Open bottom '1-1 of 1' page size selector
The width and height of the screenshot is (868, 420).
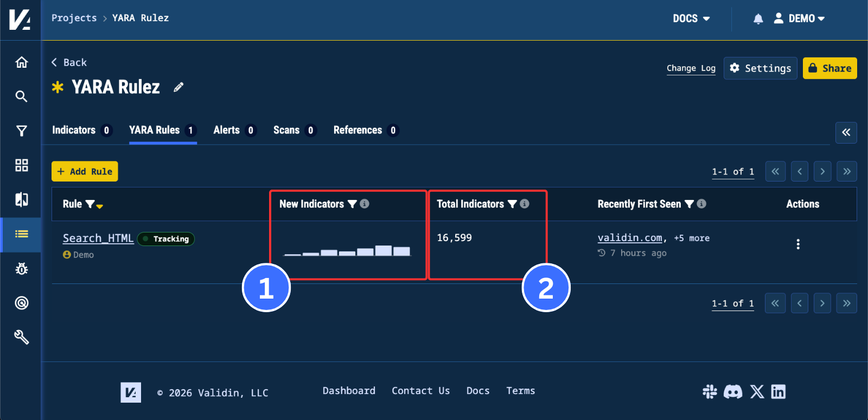(733, 303)
